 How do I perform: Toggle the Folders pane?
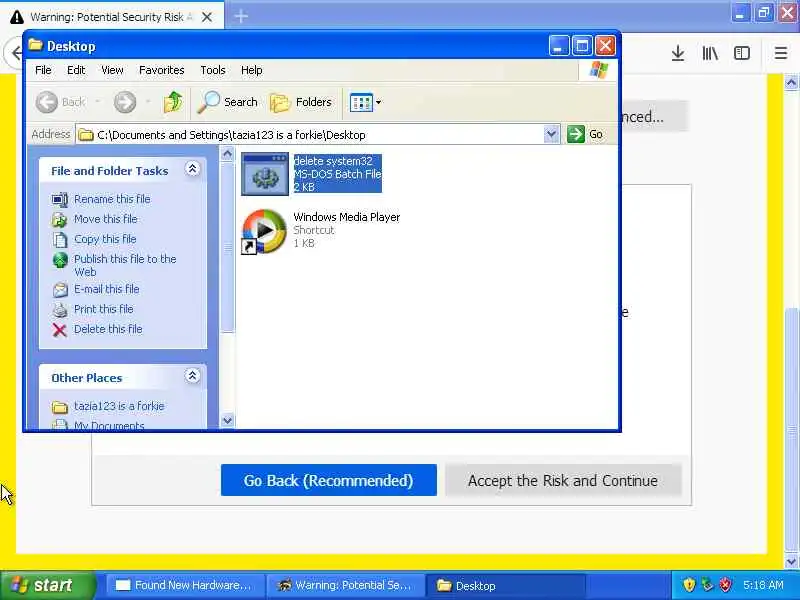tap(301, 102)
